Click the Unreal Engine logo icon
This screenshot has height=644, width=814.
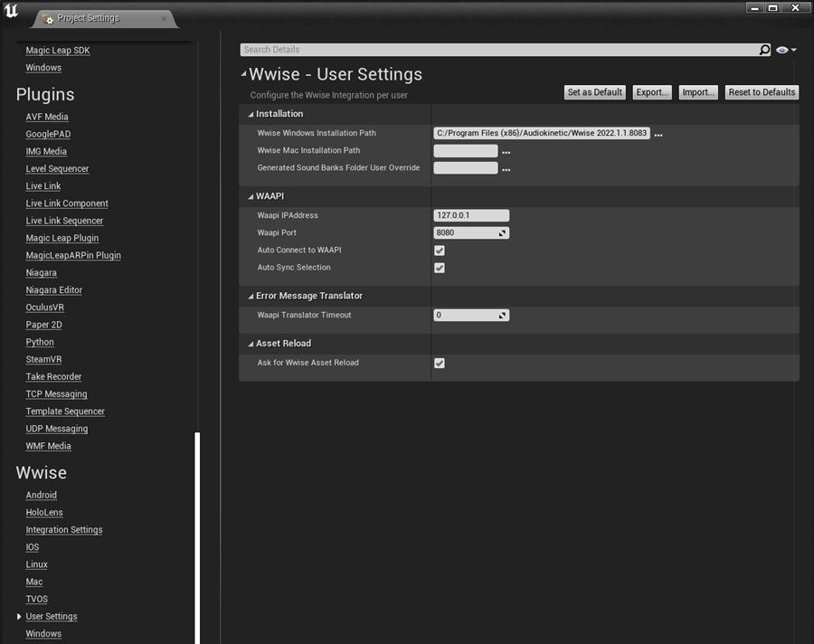click(x=11, y=11)
